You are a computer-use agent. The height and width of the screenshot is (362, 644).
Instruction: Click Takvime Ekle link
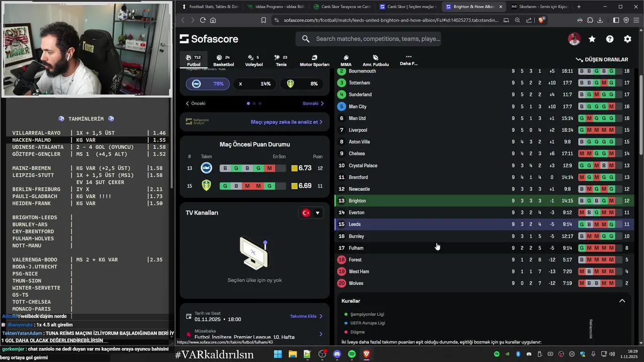(x=306, y=316)
